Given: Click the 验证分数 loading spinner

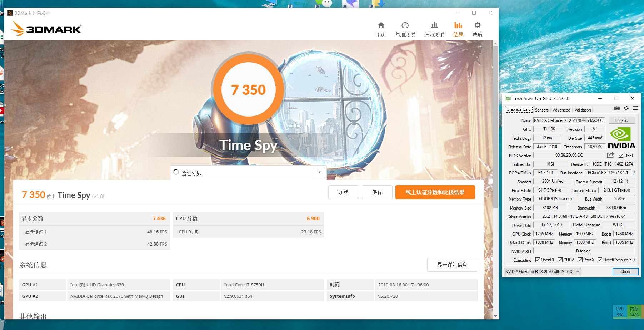Looking at the screenshot, I should (176, 172).
